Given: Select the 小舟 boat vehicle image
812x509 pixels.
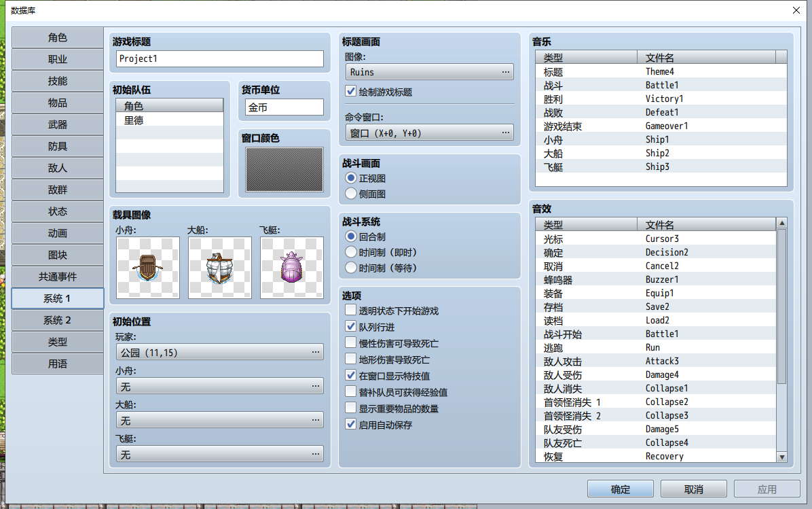Looking at the screenshot, I should click(148, 268).
